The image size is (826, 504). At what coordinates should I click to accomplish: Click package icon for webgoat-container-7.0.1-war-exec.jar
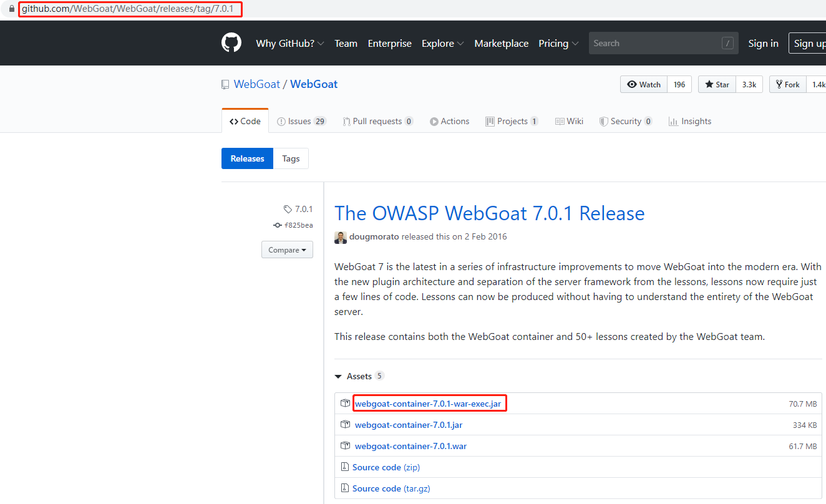click(x=345, y=404)
